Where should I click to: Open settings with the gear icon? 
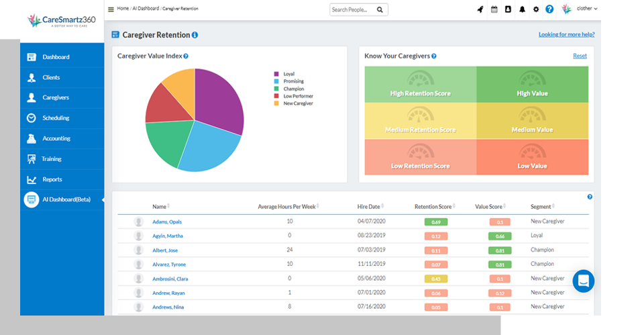[535, 9]
